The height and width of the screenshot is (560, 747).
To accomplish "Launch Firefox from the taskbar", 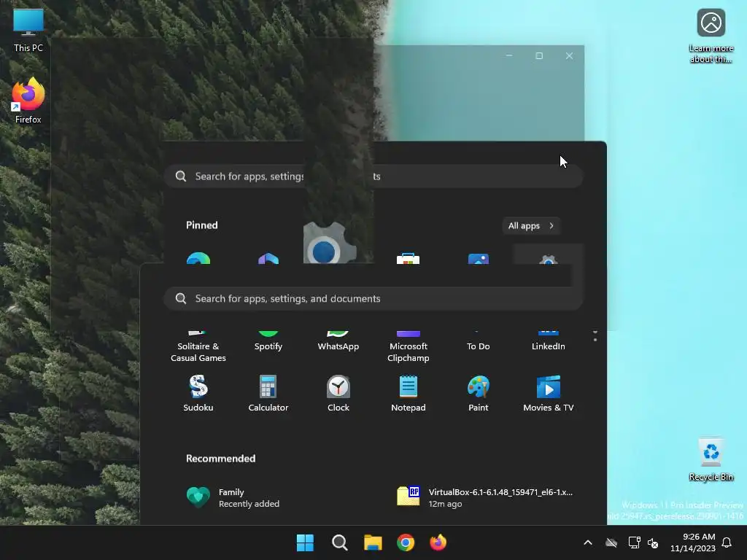I will (x=438, y=542).
